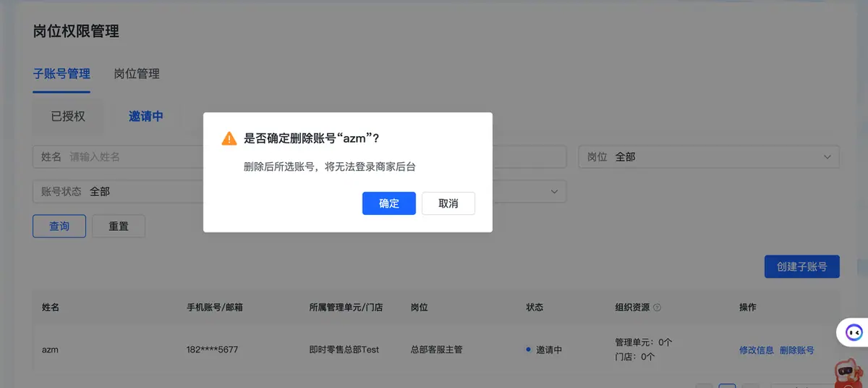Open the 岗位 全部 dropdown
The width and height of the screenshot is (868, 388).
[709, 156]
